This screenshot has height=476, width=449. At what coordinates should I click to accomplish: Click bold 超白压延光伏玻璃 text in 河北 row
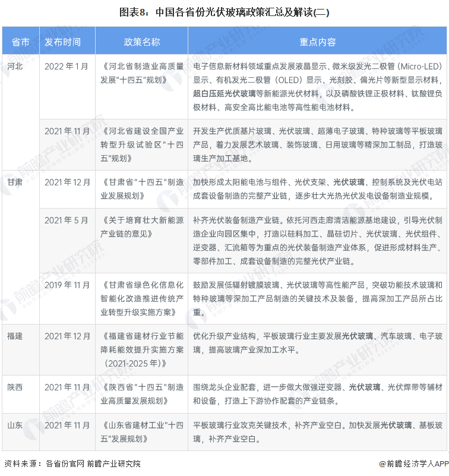tap(224, 93)
